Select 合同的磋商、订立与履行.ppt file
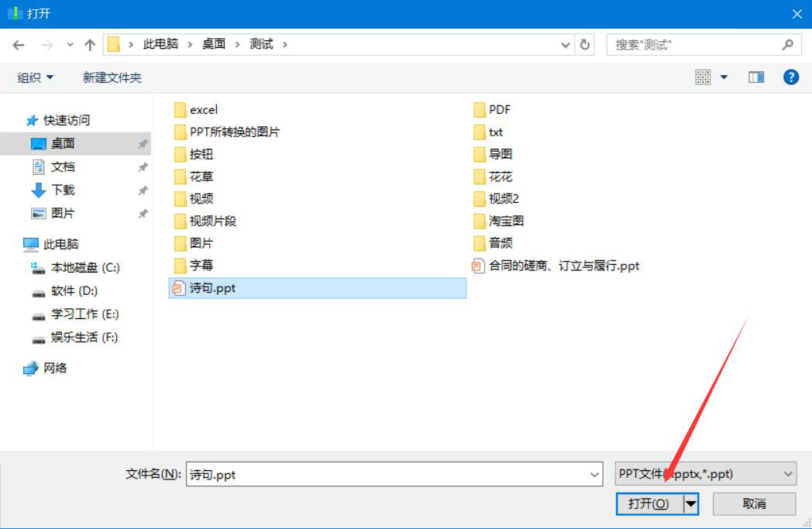The image size is (812, 529). pyautogui.click(x=556, y=266)
